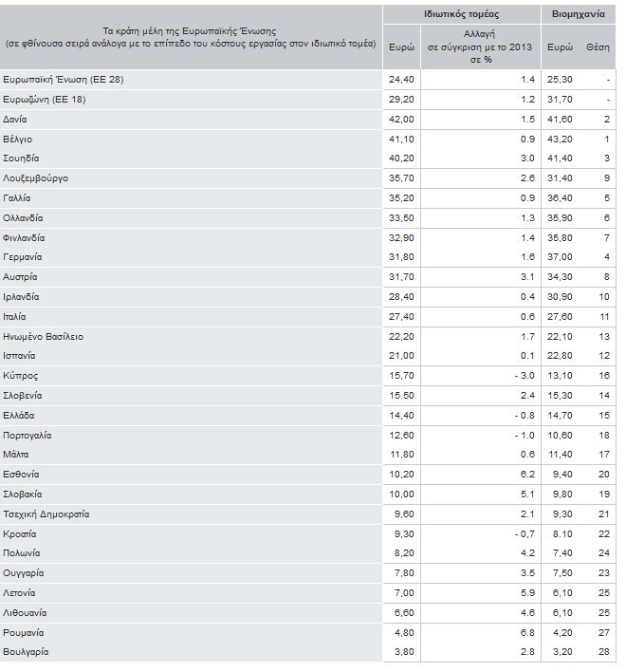The image size is (626, 672).
Task: Select the Λουξεμβούργο row label
Action: tap(35, 177)
